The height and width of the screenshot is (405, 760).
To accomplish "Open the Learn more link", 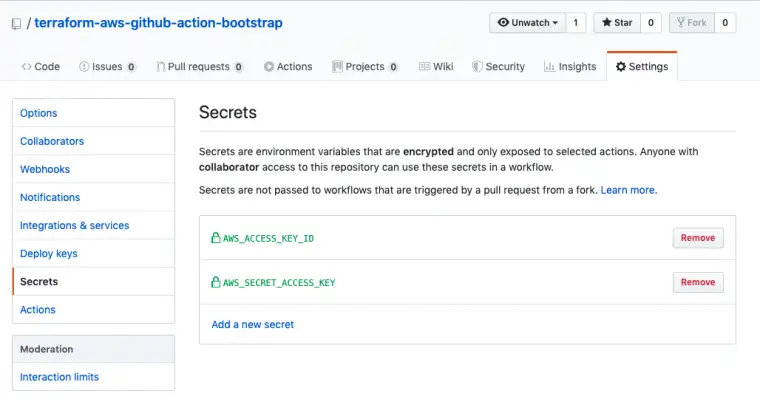I will click(x=628, y=190).
